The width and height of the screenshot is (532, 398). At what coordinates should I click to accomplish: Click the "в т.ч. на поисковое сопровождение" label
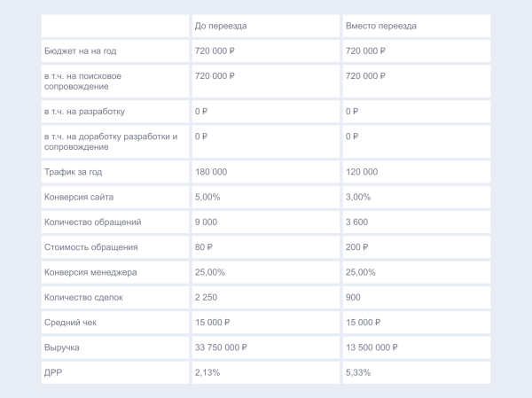point(83,82)
